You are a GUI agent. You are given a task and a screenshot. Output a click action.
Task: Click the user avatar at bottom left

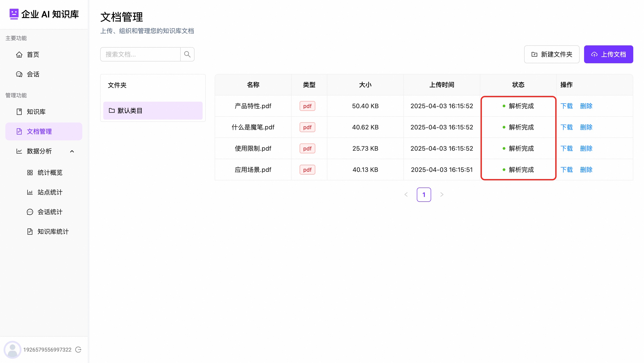coord(12,350)
